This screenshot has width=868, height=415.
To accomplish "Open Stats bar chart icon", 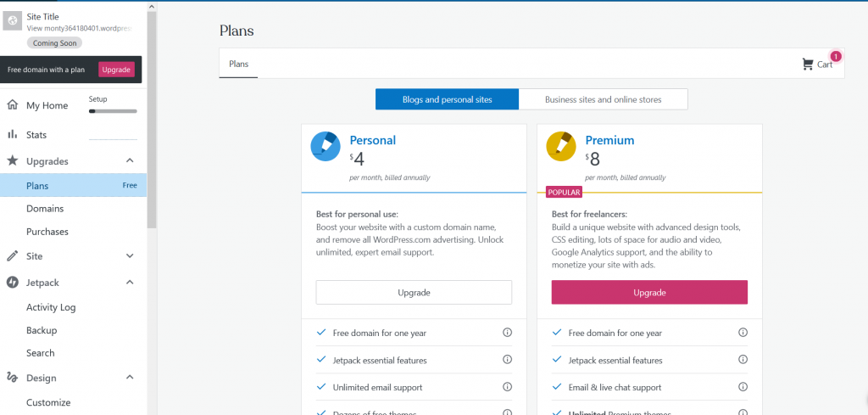I will (x=12, y=134).
